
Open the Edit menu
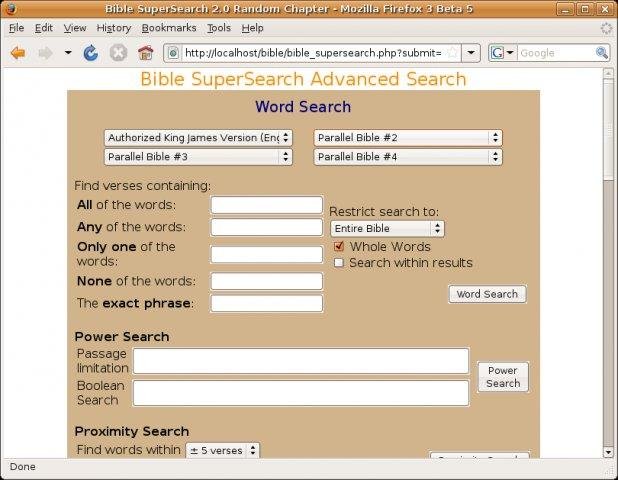click(43, 28)
